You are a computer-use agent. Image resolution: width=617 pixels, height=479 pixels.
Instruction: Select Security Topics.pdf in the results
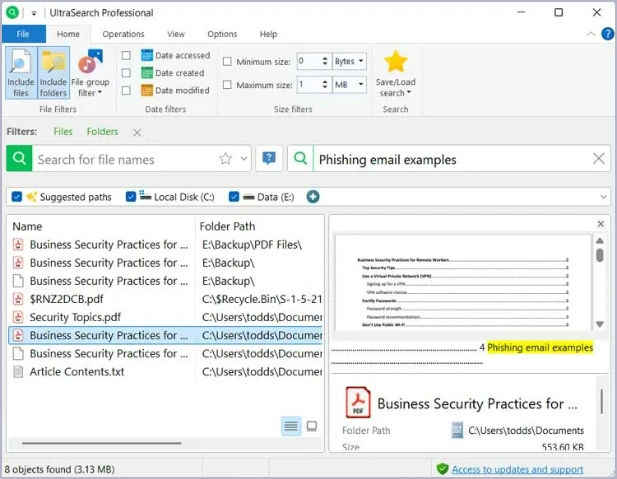[x=75, y=317]
